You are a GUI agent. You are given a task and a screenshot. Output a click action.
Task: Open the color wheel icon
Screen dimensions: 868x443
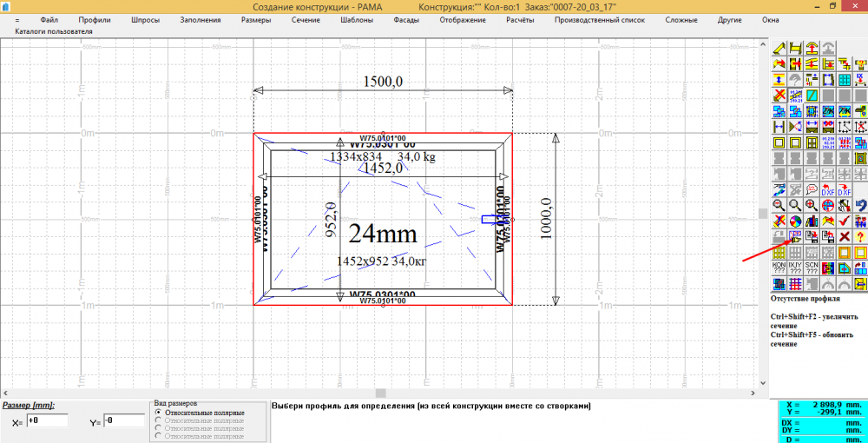tap(795, 221)
